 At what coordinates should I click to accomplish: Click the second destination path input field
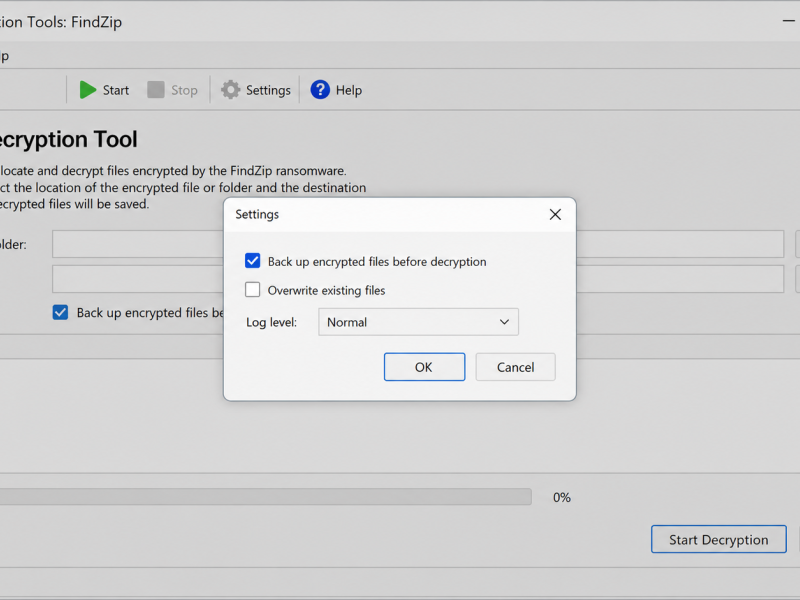coord(418,279)
